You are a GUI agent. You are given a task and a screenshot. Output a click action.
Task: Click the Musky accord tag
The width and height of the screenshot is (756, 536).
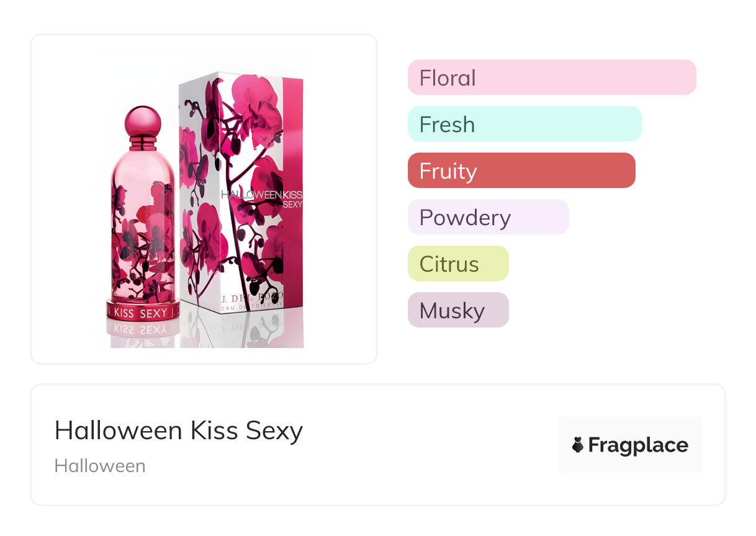pyautogui.click(x=458, y=310)
